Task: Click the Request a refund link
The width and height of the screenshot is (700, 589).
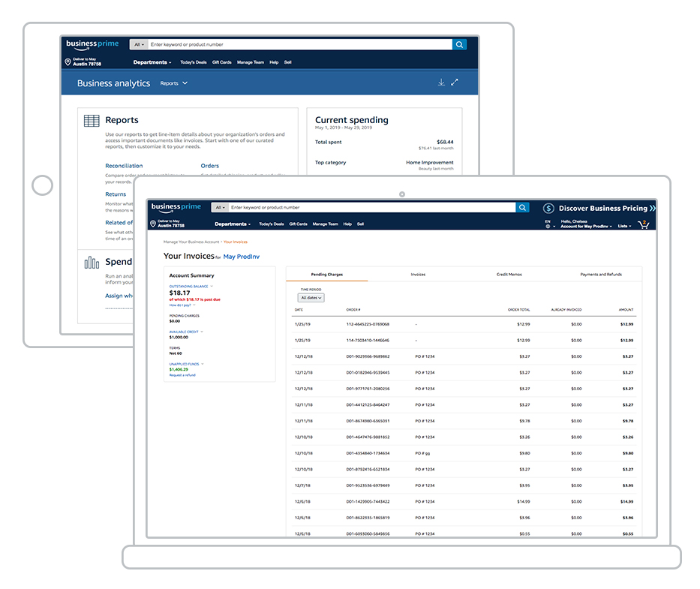Action: tap(182, 374)
